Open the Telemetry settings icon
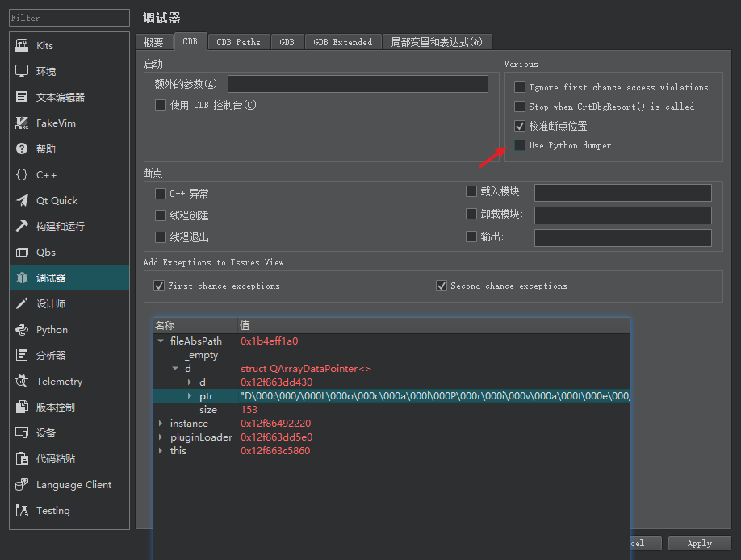 tap(23, 382)
